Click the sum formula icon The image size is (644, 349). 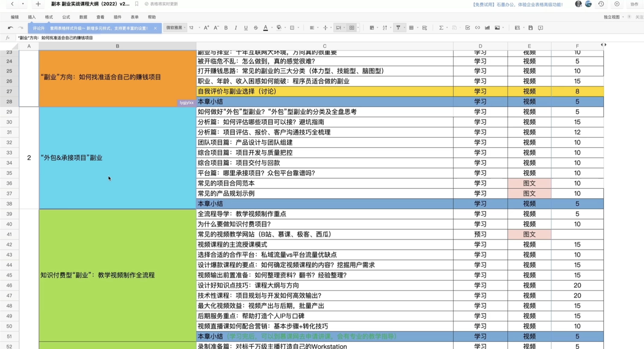click(441, 28)
